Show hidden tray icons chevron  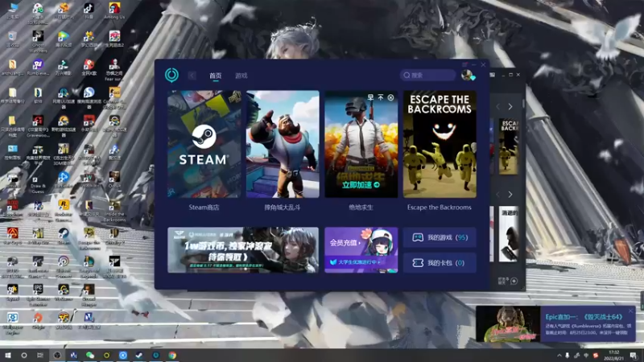tap(559, 356)
